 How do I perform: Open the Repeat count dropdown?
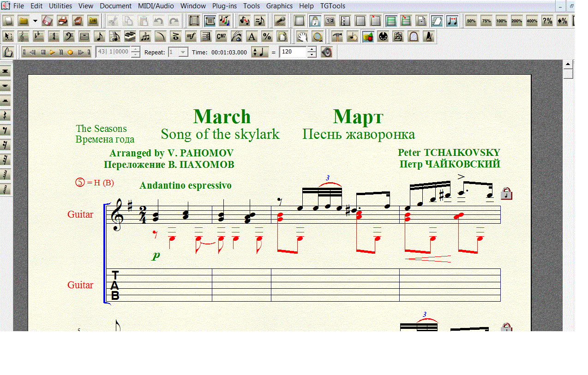click(183, 52)
